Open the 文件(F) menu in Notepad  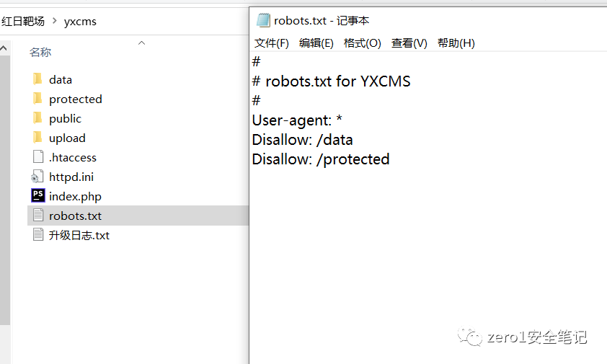coord(272,43)
